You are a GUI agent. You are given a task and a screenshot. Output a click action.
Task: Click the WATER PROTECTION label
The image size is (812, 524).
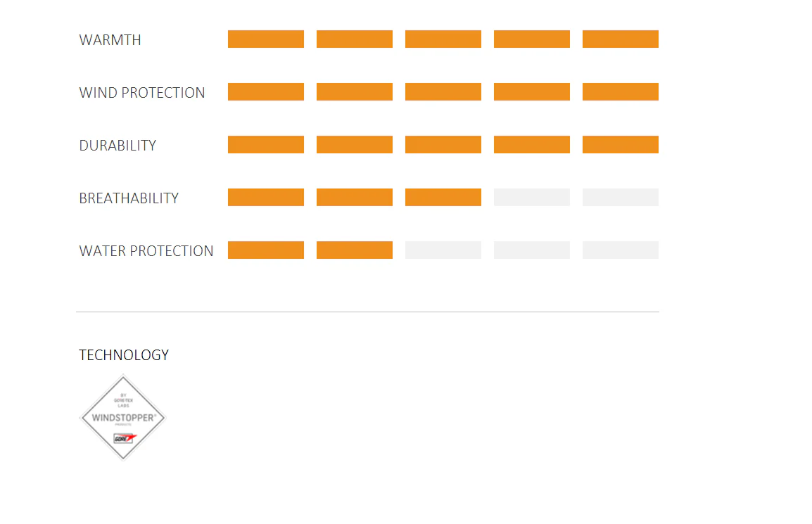(146, 251)
